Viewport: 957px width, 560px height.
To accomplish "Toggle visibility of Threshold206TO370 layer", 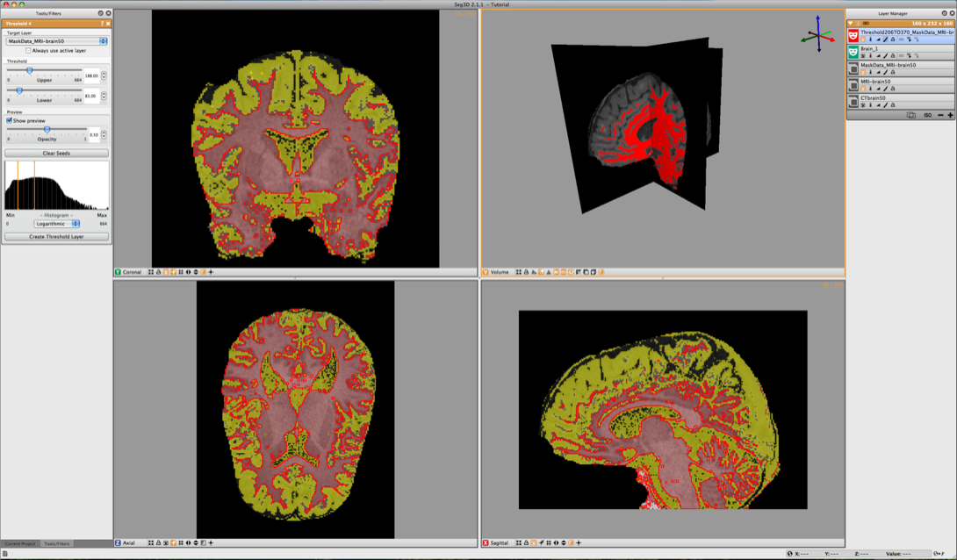I will [x=863, y=39].
